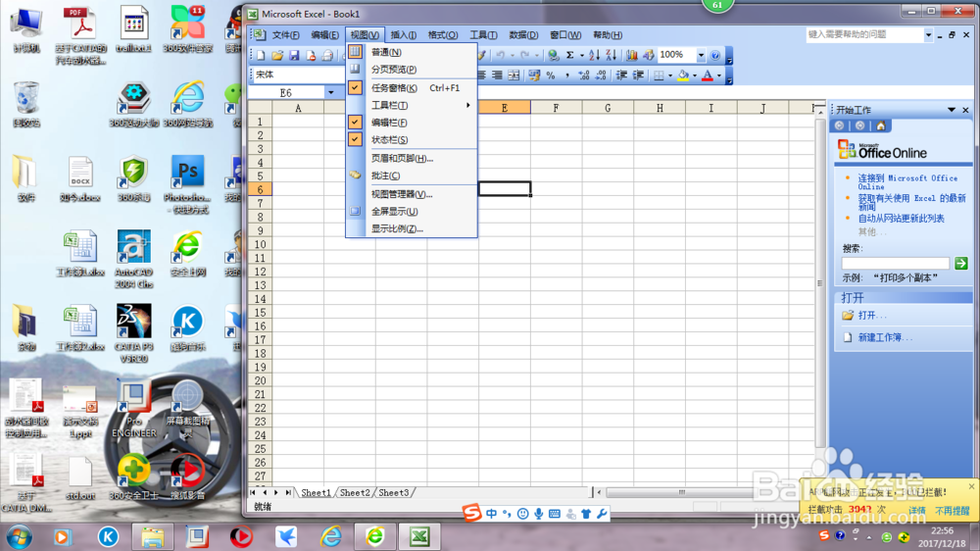Click the Increase Decimal icon
Screen dimensions: 980x551
coord(584,75)
